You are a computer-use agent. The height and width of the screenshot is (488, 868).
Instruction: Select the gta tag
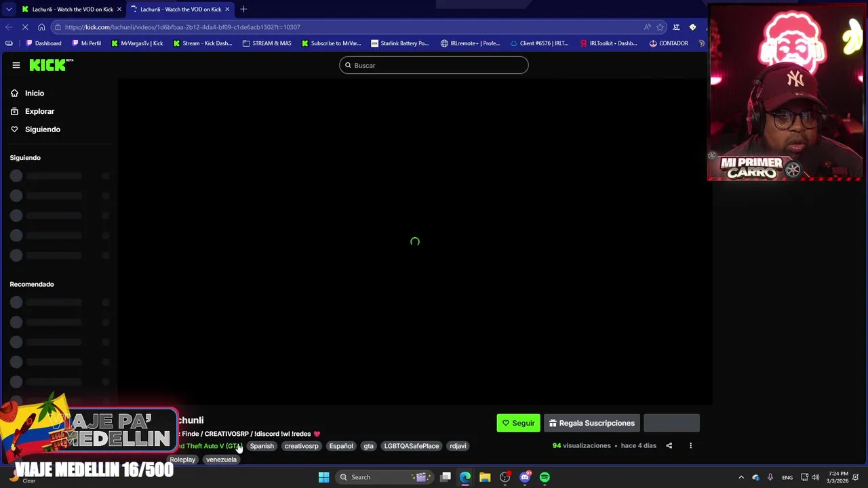coord(368,446)
